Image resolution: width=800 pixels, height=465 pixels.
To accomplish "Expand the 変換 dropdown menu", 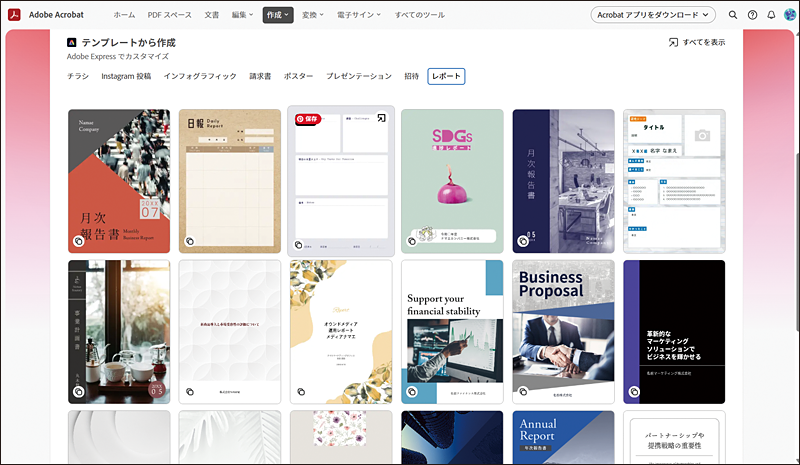I will [x=316, y=15].
